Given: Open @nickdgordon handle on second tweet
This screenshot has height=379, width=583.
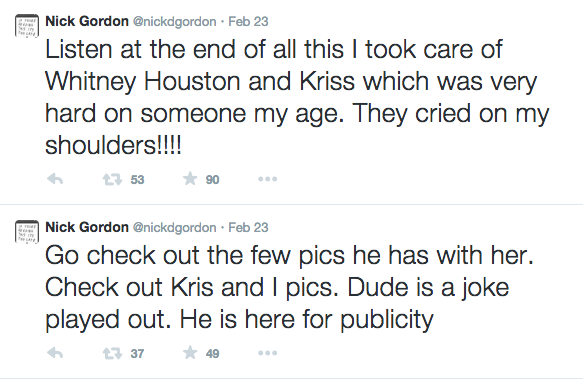Looking at the screenshot, I should (x=174, y=228).
